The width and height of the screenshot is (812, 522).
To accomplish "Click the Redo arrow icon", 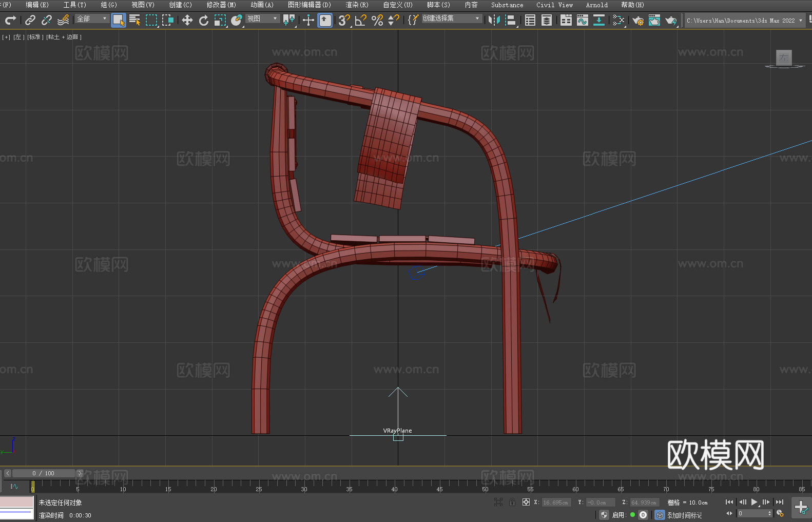I will 10,20.
